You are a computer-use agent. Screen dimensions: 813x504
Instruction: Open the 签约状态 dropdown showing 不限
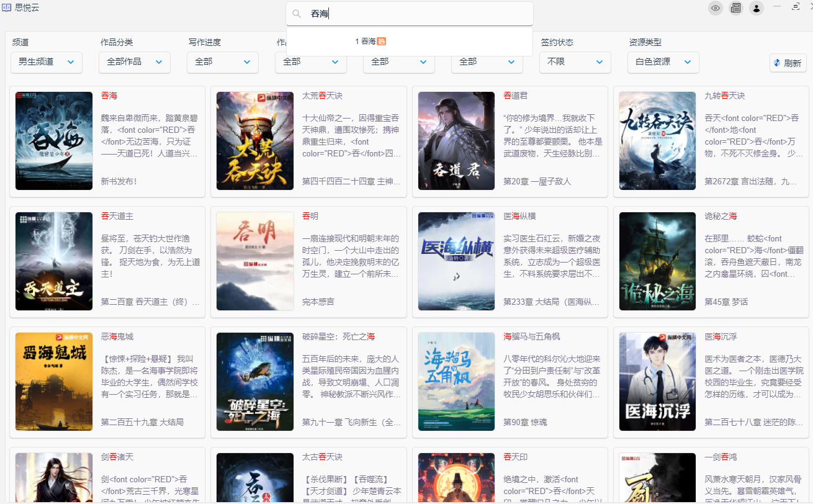pos(575,62)
